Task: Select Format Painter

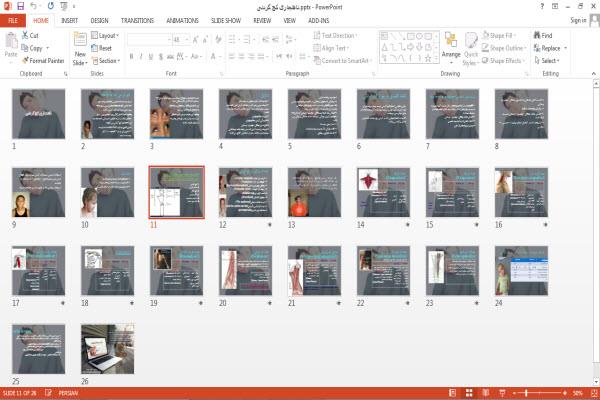Action: pos(43,60)
